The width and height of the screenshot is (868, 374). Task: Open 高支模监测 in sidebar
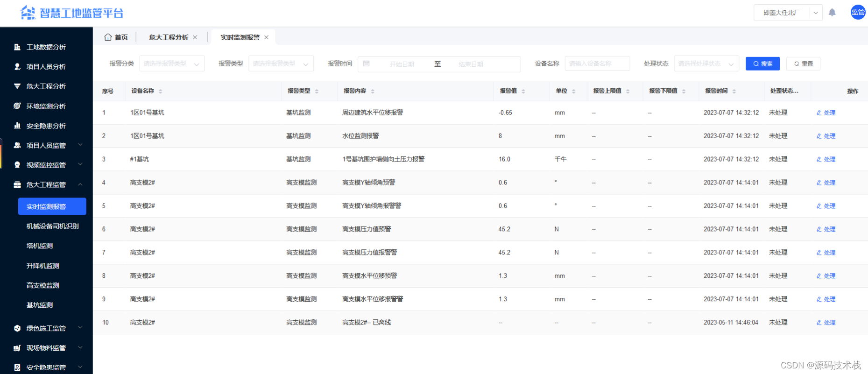43,285
